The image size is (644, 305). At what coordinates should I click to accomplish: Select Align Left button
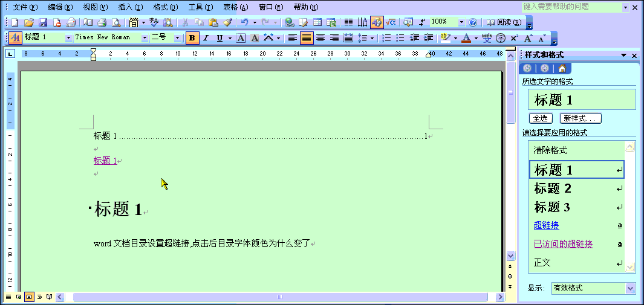(x=293, y=38)
